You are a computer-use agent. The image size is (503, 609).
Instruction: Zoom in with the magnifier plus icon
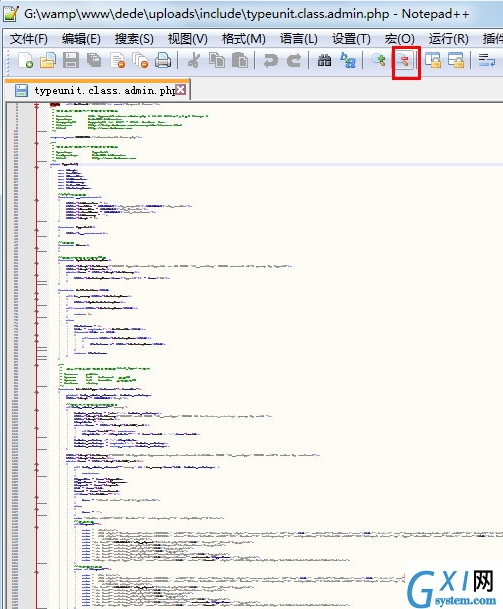point(378,61)
